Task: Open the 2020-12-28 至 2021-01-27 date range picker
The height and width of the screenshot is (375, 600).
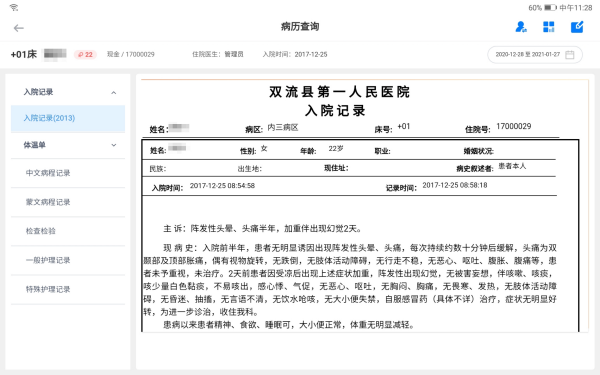Action: pyautogui.click(x=535, y=55)
